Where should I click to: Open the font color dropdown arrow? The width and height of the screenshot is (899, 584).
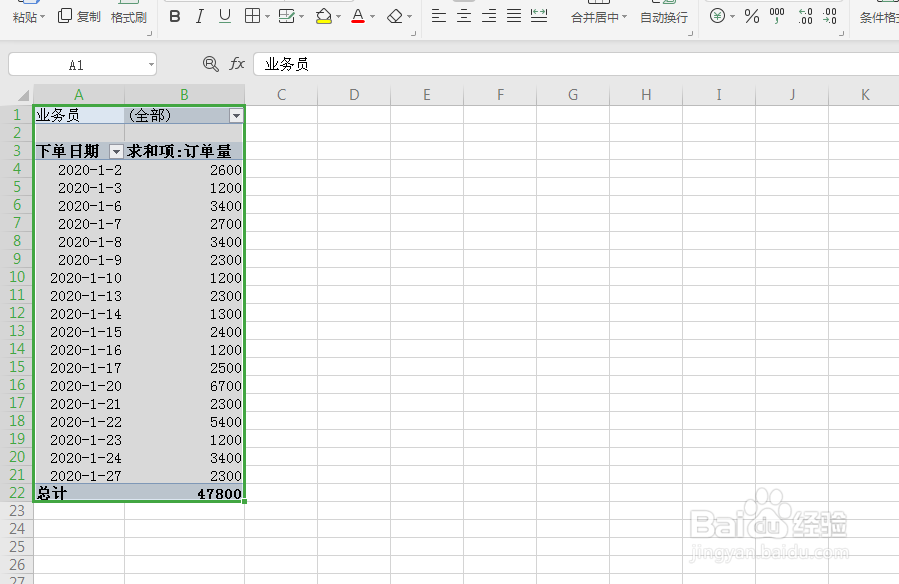coord(373,17)
